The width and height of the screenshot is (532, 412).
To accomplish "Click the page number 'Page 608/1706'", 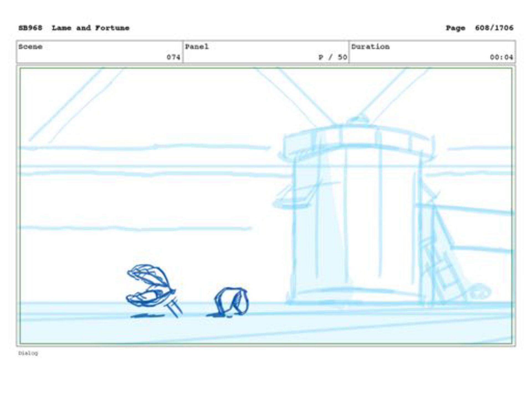I will tap(479, 28).
